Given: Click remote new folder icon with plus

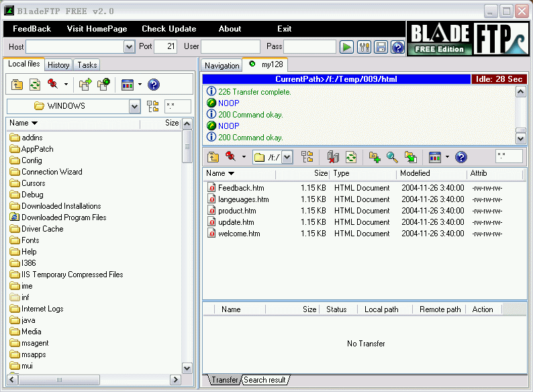Looking at the screenshot, I should [x=375, y=157].
